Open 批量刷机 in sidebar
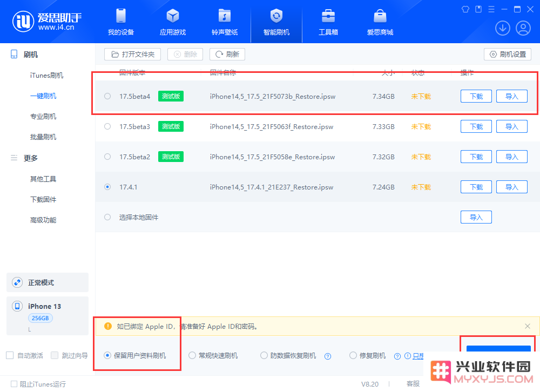This screenshot has height=392, width=540. (x=43, y=137)
